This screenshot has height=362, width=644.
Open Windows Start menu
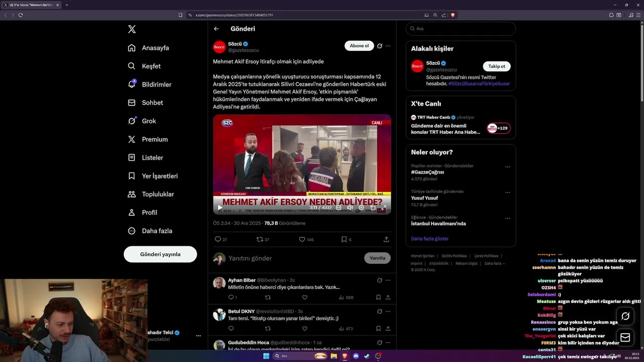click(x=266, y=356)
